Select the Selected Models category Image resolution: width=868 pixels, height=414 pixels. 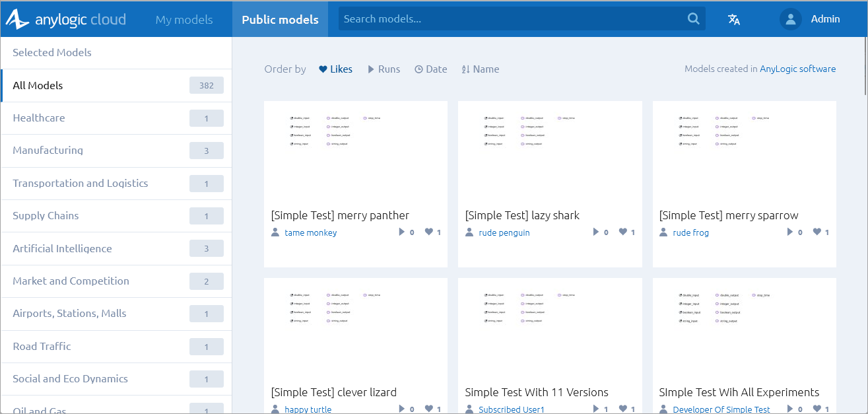click(116, 53)
